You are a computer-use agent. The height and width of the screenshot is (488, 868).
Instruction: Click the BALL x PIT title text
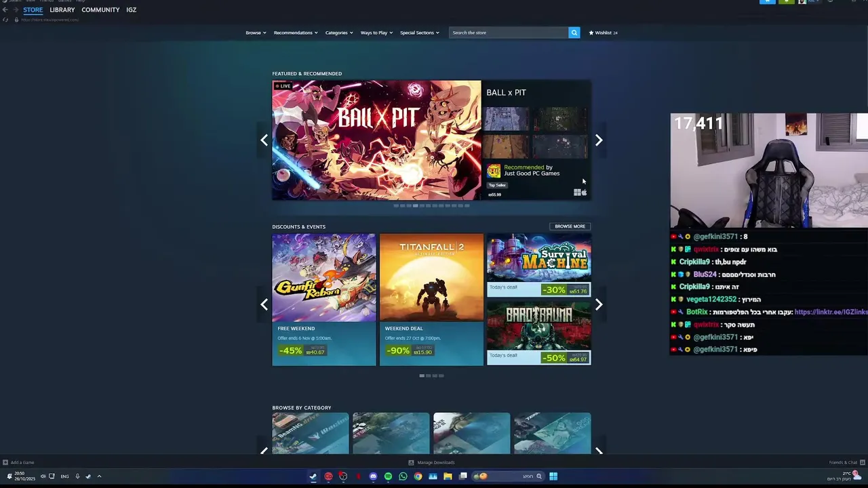506,93
